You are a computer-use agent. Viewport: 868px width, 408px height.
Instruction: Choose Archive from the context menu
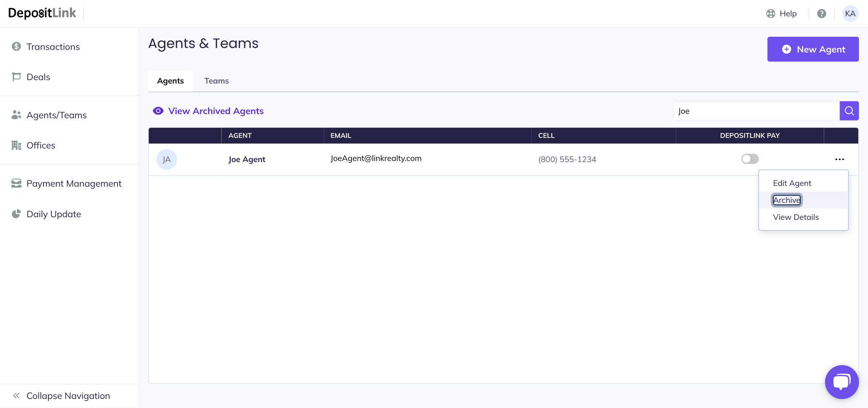[x=787, y=200]
